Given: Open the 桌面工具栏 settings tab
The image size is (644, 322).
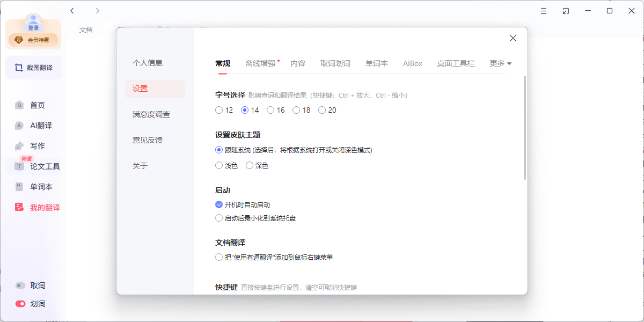Looking at the screenshot, I should point(455,63).
